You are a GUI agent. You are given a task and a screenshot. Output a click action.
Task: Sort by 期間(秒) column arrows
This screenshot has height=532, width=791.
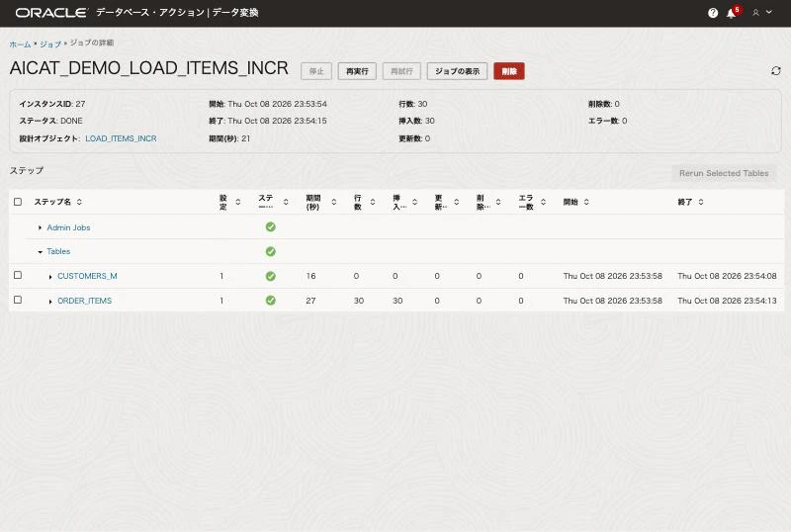click(x=334, y=202)
